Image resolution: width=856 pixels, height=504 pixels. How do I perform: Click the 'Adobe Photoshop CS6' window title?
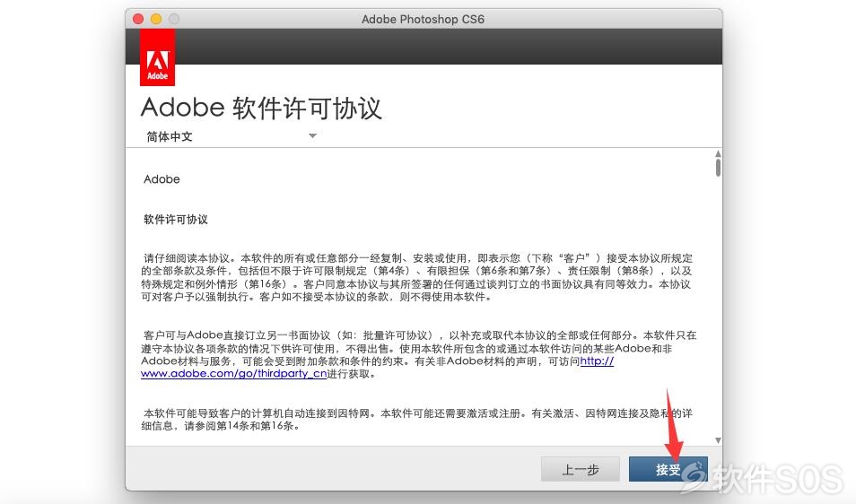423,19
